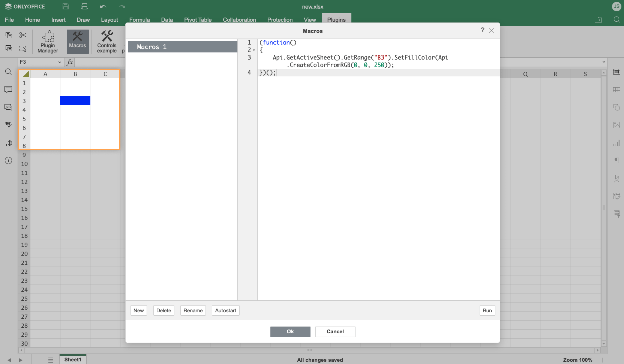
Task: Open the Search panel in left sidebar
Action: (8, 72)
